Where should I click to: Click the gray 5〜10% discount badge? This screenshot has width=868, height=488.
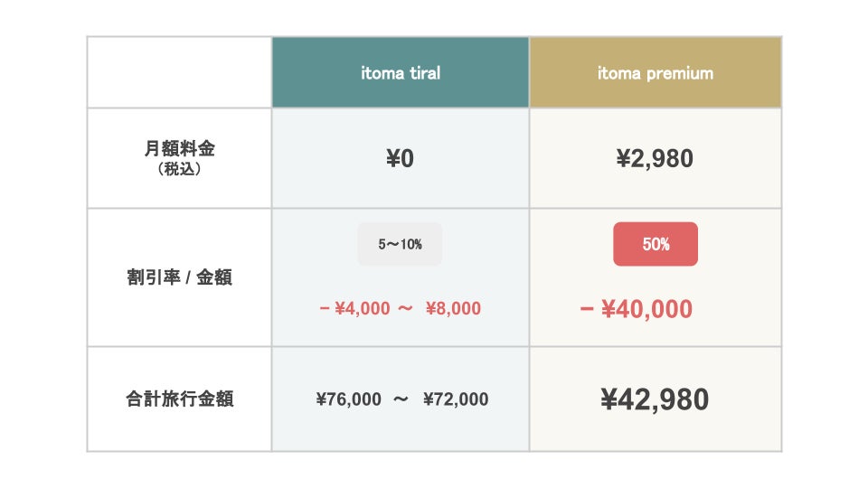[400, 244]
